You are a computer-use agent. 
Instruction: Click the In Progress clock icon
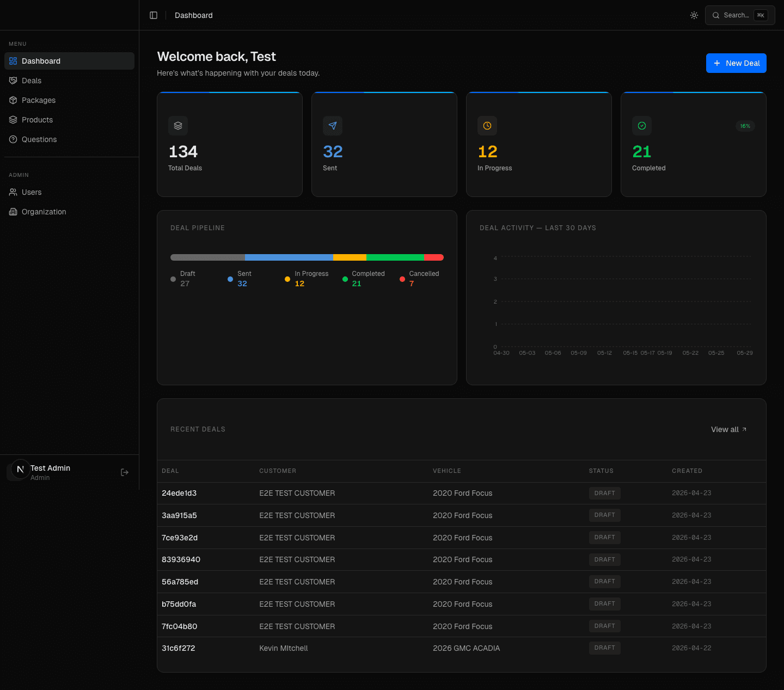coord(487,126)
